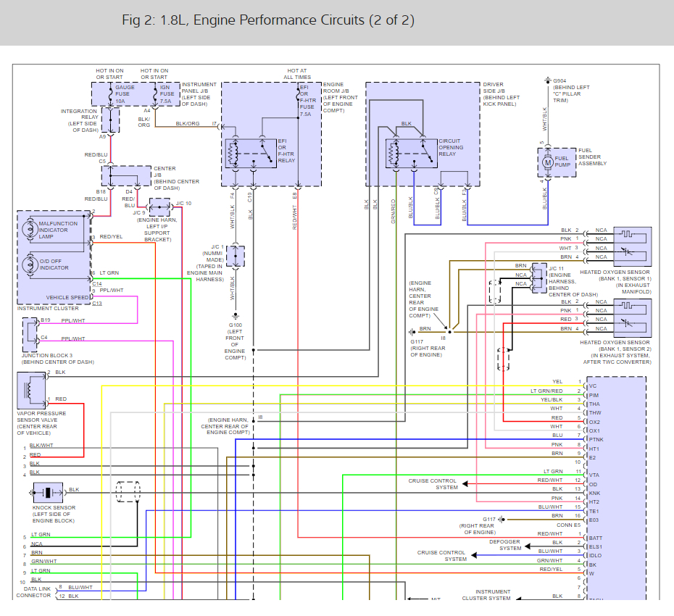Click the arrow pointing to Defogger System
The width and height of the screenshot is (674, 616).
tap(528, 546)
